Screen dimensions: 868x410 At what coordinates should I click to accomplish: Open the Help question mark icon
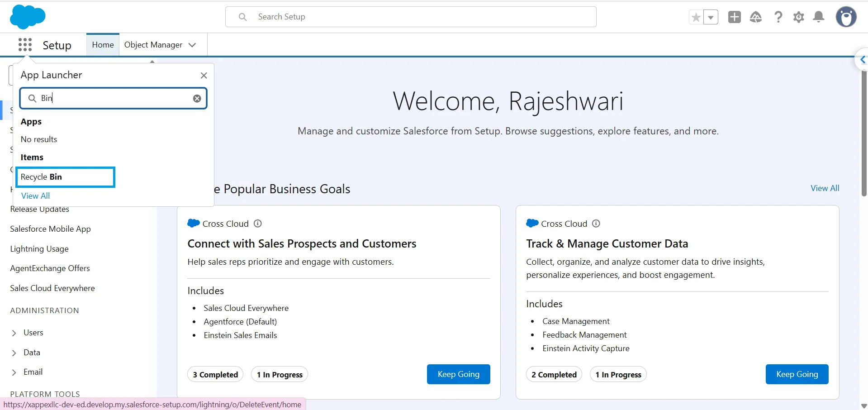[x=778, y=17]
